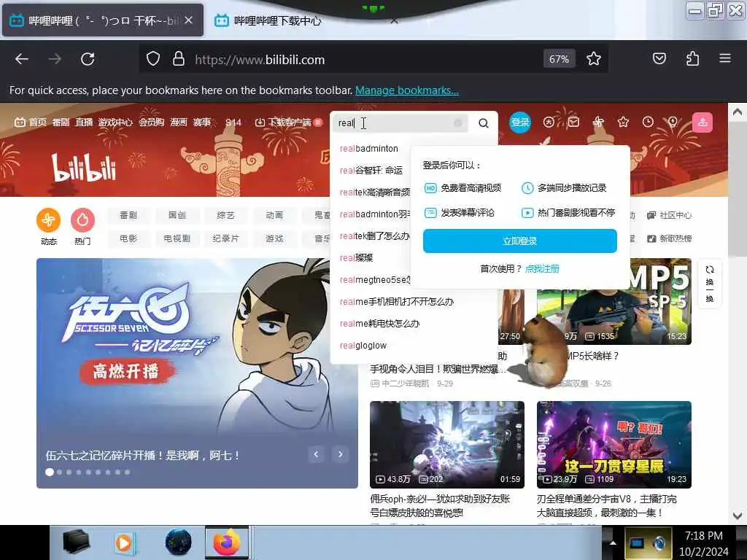The height and width of the screenshot is (560, 747).
Task: Open the 大会员 icon in header
Action: (549, 122)
